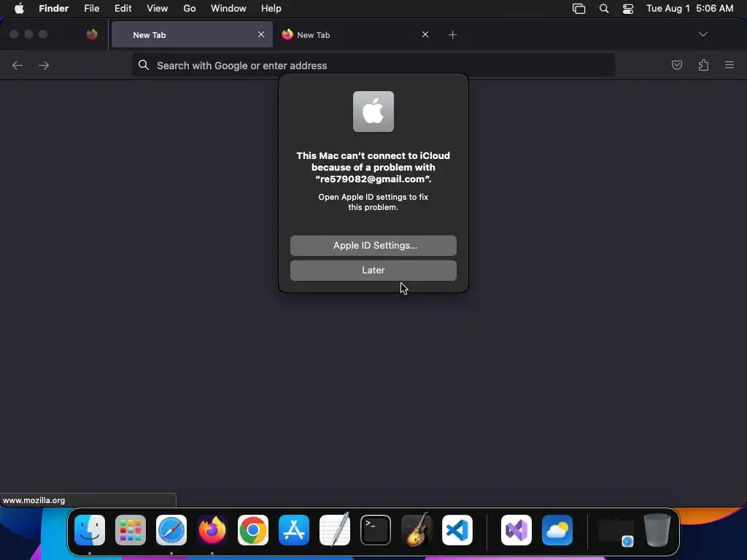Screen dimensions: 747x560
Task: Open Firefox from the Dock
Action: click(212, 530)
